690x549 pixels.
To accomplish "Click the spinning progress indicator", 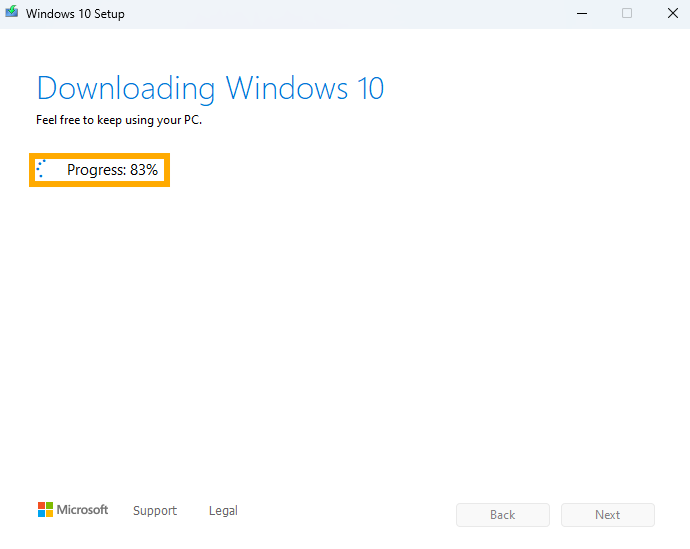I will 41,169.
